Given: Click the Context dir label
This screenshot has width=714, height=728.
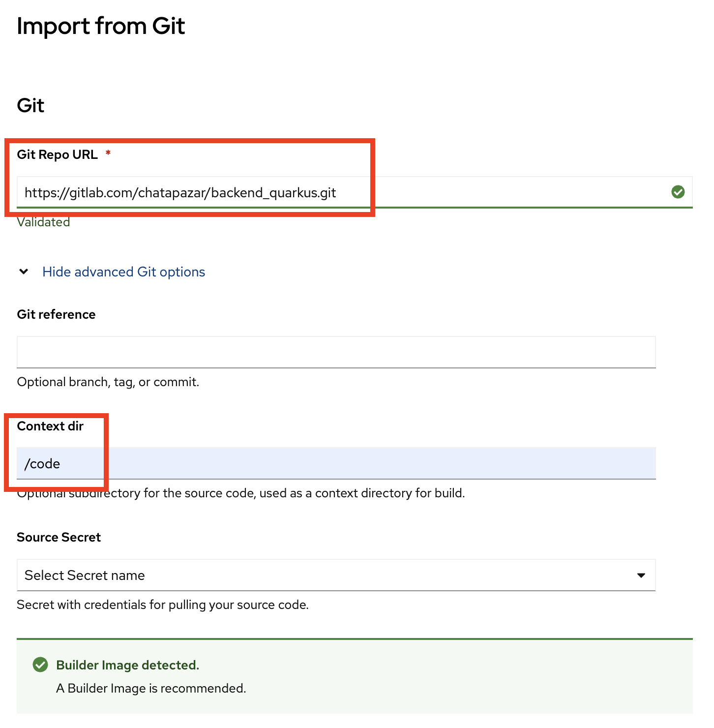Looking at the screenshot, I should [50, 426].
